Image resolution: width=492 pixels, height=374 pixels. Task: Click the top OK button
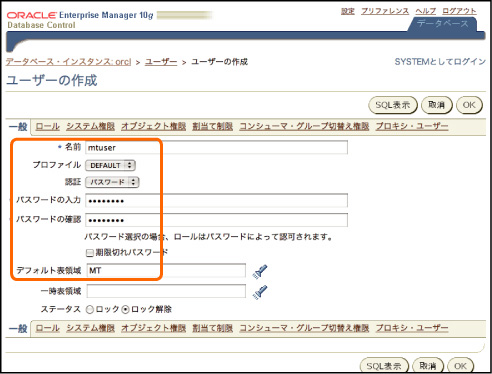coord(469,105)
